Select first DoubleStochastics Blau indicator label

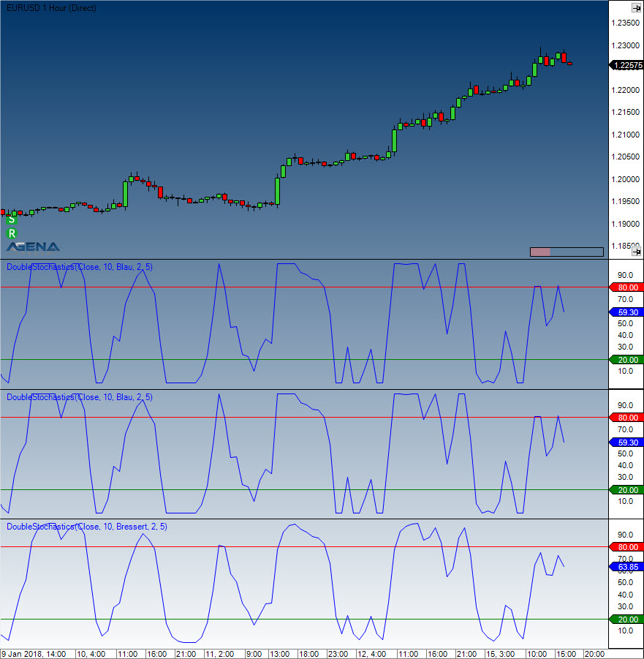pos(79,267)
